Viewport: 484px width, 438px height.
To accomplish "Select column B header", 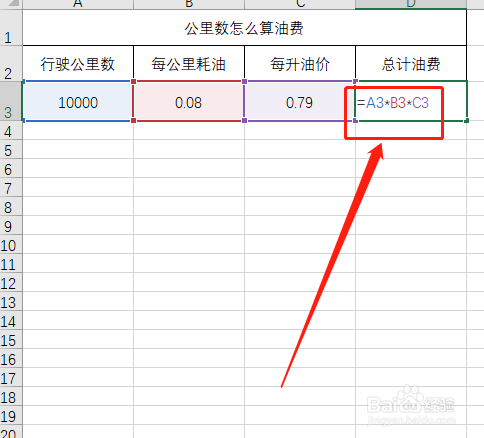I will click(189, 4).
